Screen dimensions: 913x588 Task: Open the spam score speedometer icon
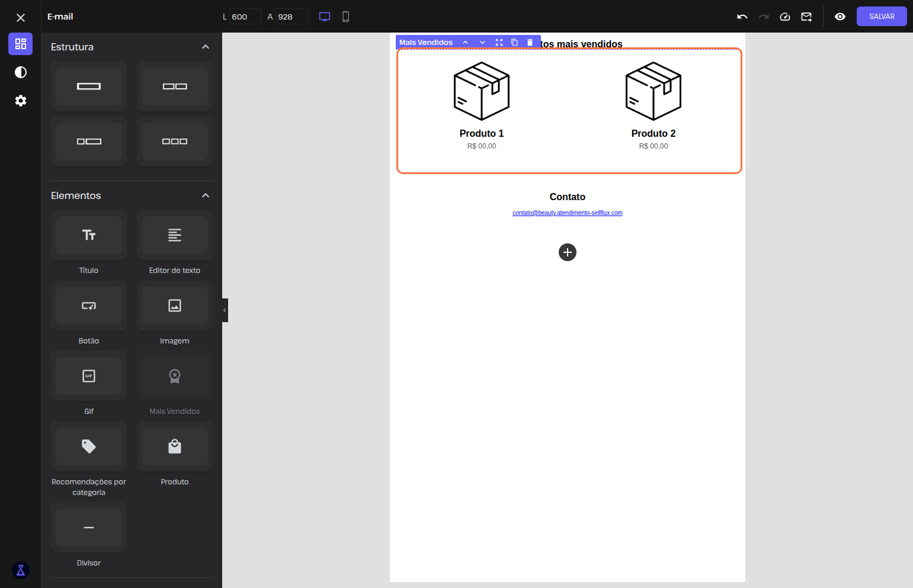pyautogui.click(x=785, y=17)
